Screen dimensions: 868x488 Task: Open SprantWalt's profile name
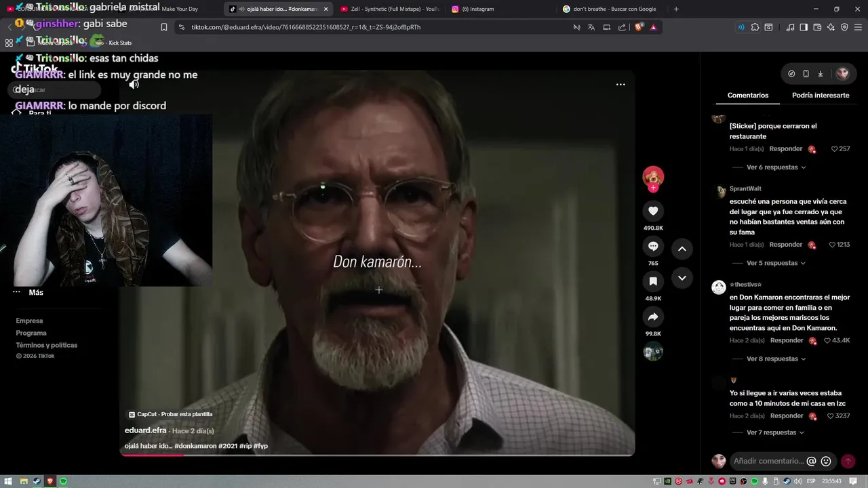pyautogui.click(x=745, y=189)
